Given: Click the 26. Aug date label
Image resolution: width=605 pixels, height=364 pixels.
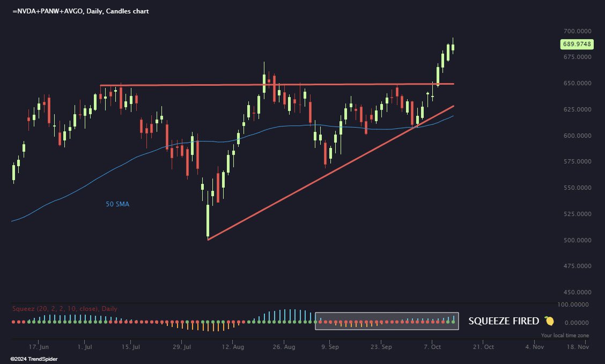Looking at the screenshot, I should (x=284, y=347).
